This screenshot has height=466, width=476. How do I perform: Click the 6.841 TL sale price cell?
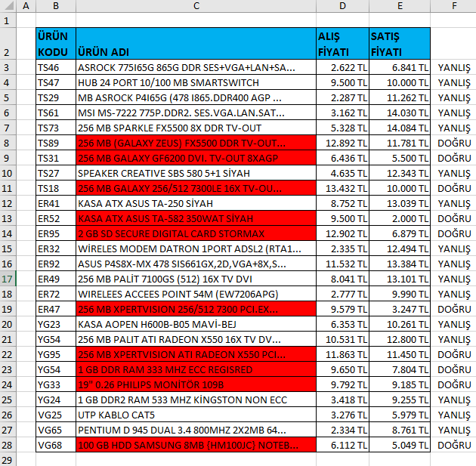point(400,67)
